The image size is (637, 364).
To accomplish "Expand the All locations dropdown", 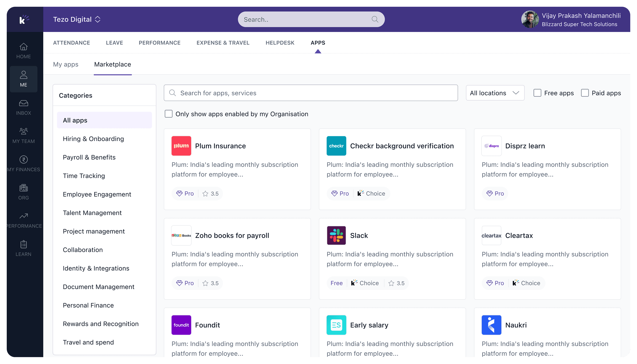I will tap(495, 93).
